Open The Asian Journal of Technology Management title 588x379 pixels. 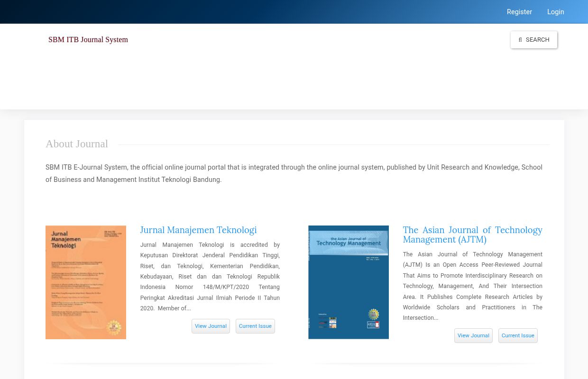coord(472,235)
